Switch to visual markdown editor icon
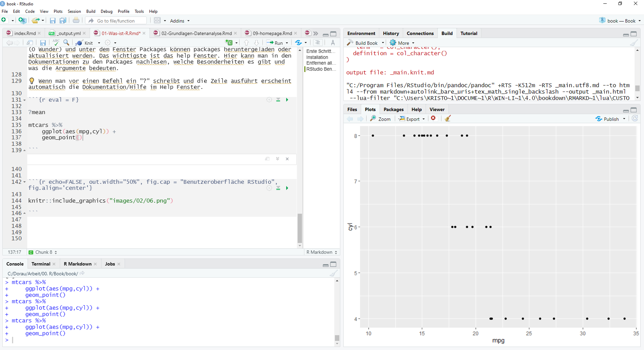 pos(333,43)
